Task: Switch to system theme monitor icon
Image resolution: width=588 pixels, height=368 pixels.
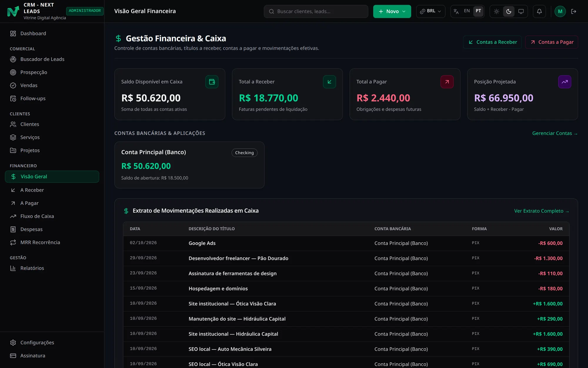Action: (521, 11)
